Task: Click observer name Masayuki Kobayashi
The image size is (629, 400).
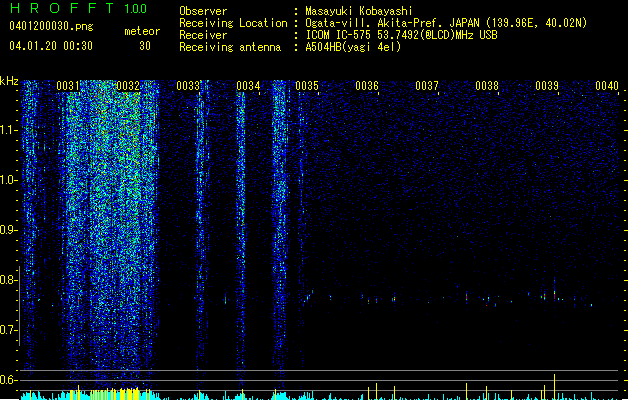Action: (x=359, y=11)
